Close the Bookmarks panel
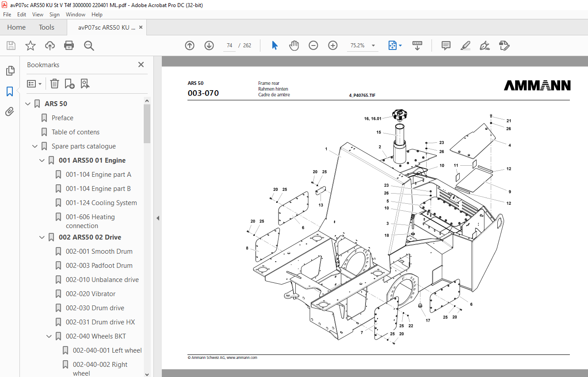Viewport: 588px width, 377px height. [141, 65]
